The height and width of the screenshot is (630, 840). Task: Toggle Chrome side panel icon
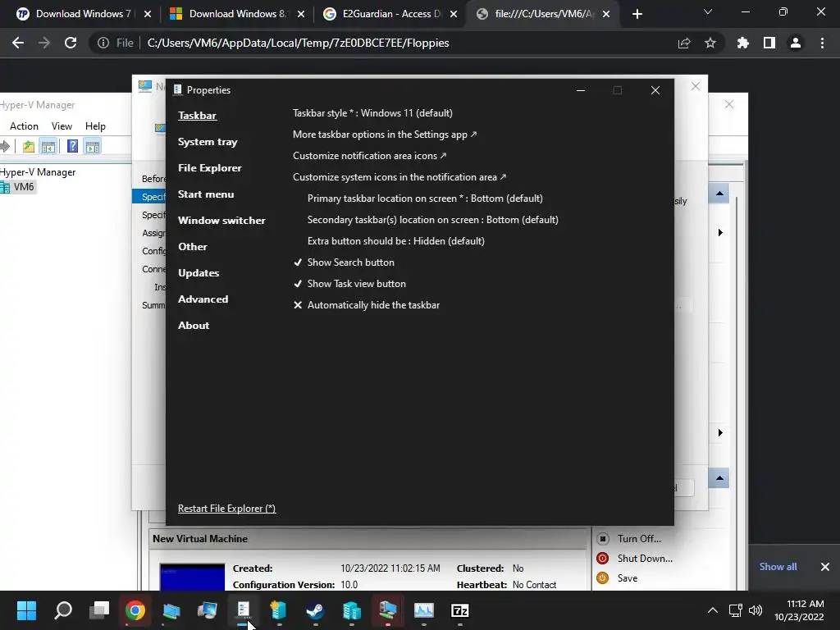(x=769, y=43)
